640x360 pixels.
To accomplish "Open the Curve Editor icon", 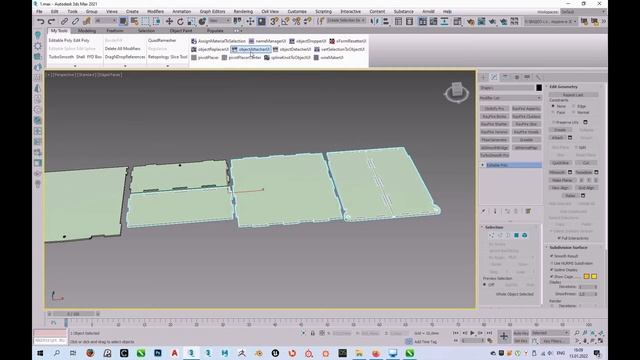I will (x=433, y=21).
